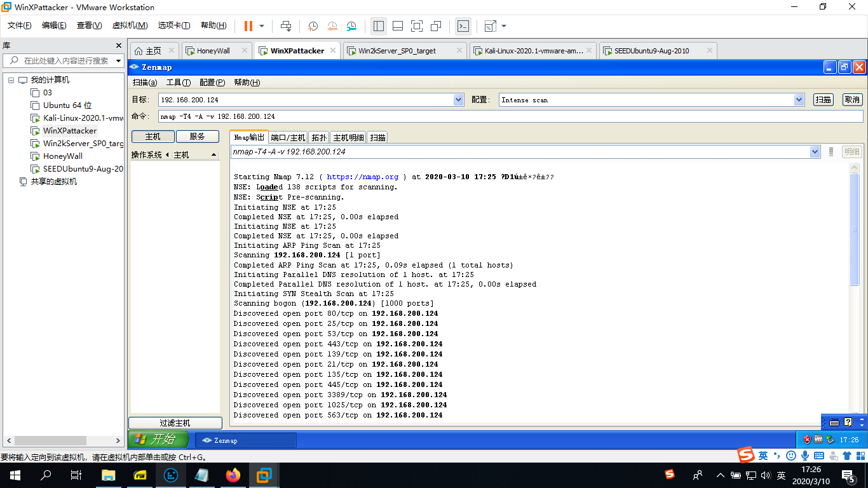868x488 pixels.
Task: Open the VMware 查看(V) menu
Action: coord(90,25)
